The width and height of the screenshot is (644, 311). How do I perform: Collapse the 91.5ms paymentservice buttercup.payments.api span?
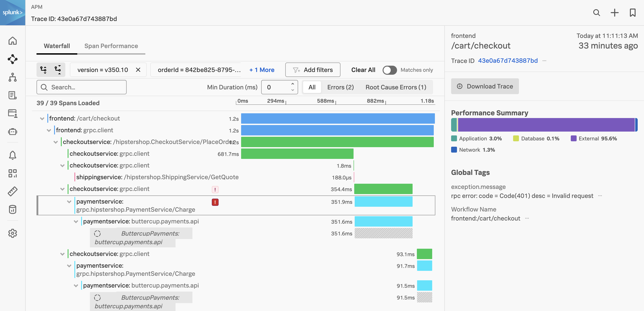click(x=76, y=286)
